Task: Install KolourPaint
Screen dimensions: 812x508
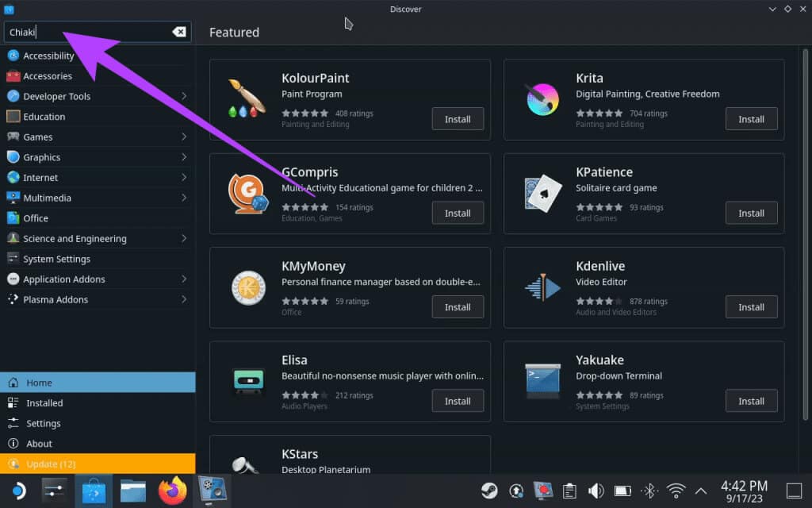Action: [458, 119]
